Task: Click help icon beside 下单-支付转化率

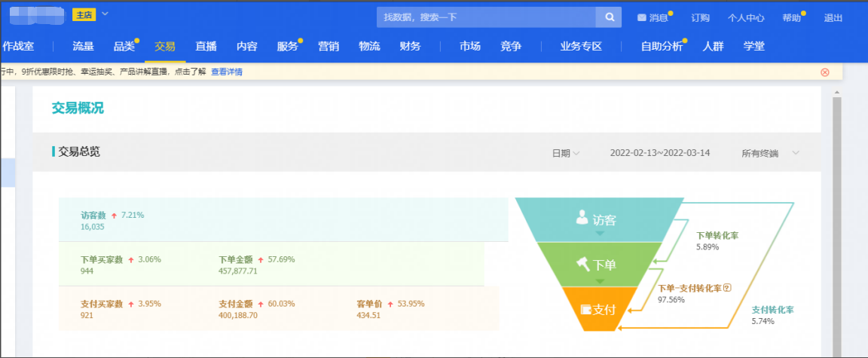Action: pyautogui.click(x=727, y=288)
